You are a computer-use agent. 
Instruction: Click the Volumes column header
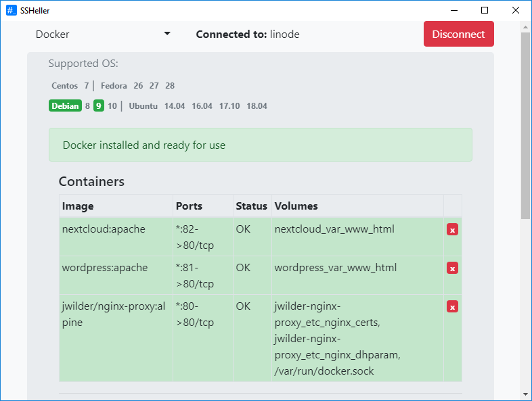[296, 206]
